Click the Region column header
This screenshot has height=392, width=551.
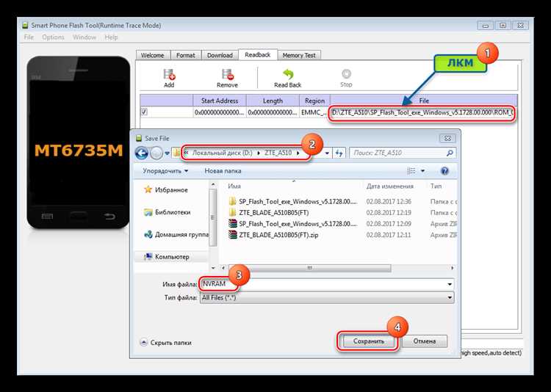(x=315, y=101)
